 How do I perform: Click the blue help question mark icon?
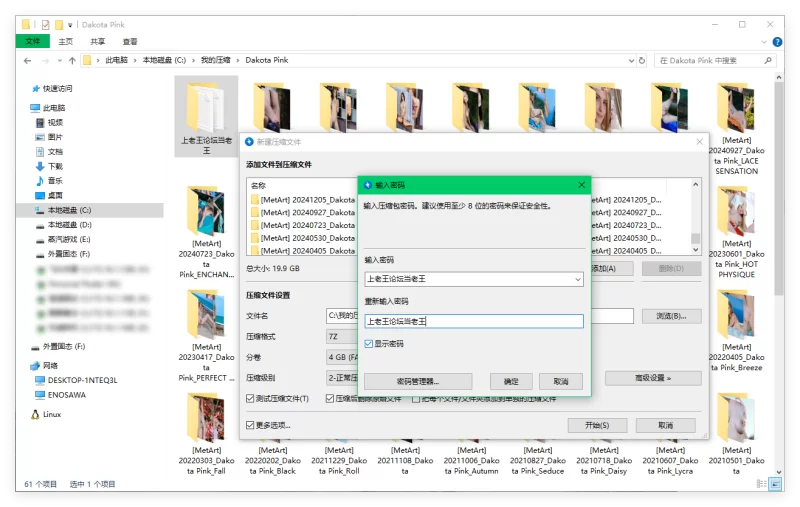click(777, 42)
